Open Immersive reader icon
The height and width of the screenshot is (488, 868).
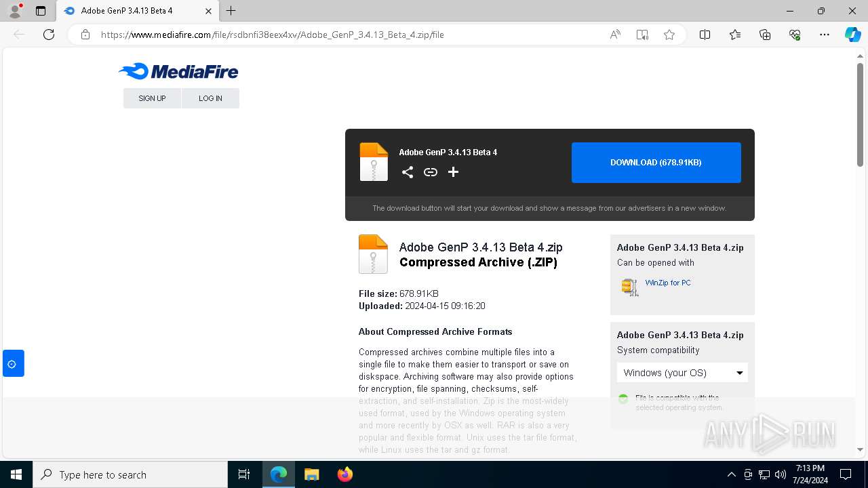point(642,35)
